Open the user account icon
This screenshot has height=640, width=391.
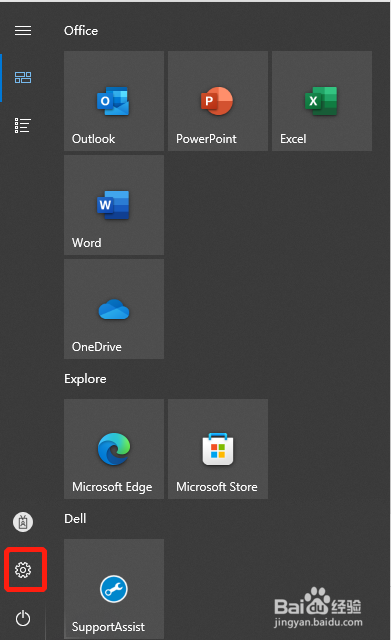coord(23,522)
